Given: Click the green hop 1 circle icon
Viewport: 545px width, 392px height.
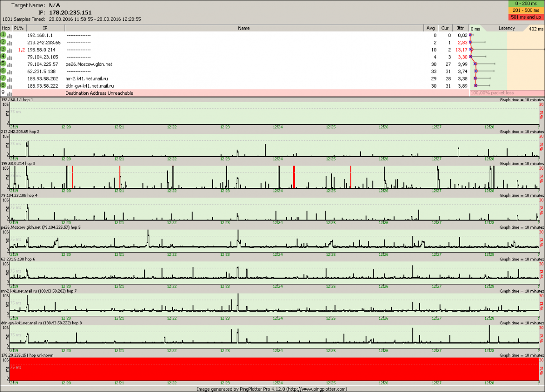Looking at the screenshot, I should tap(3, 35).
